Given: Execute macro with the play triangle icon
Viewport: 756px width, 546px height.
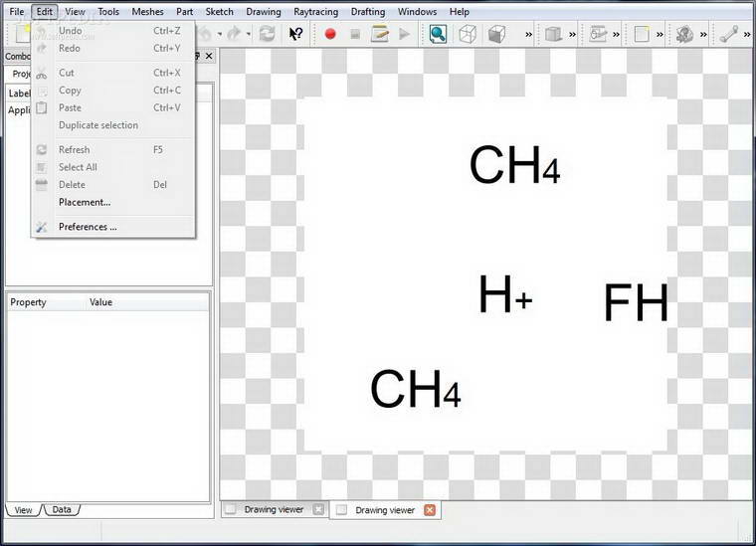Looking at the screenshot, I should coord(405,34).
